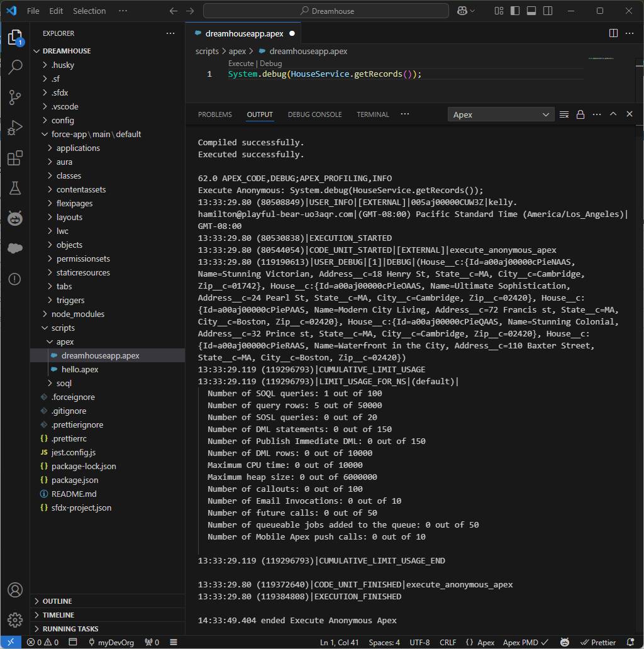The width and height of the screenshot is (644, 649).
Task: Open the circled exclamation activity bar icon
Action: [15, 279]
